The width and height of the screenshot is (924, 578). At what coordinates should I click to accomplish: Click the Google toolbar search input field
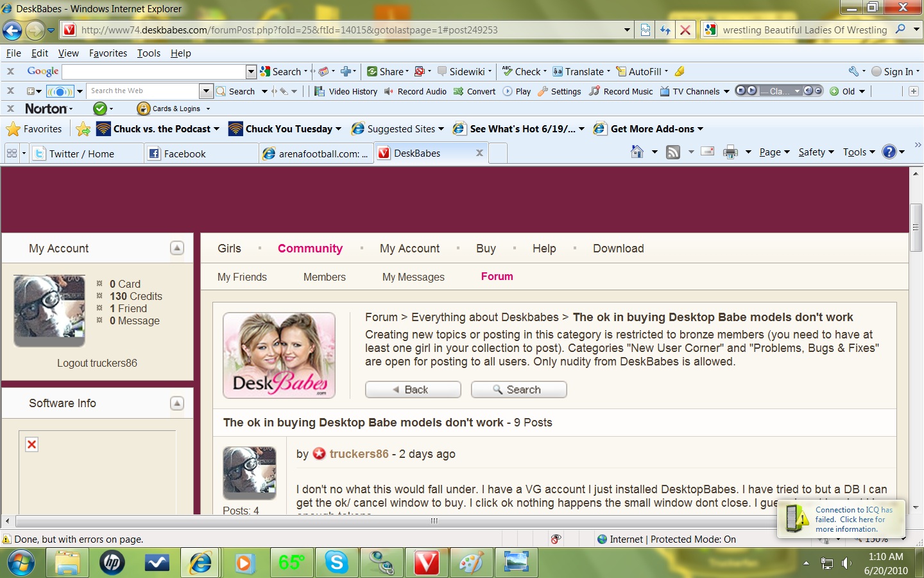(x=154, y=71)
